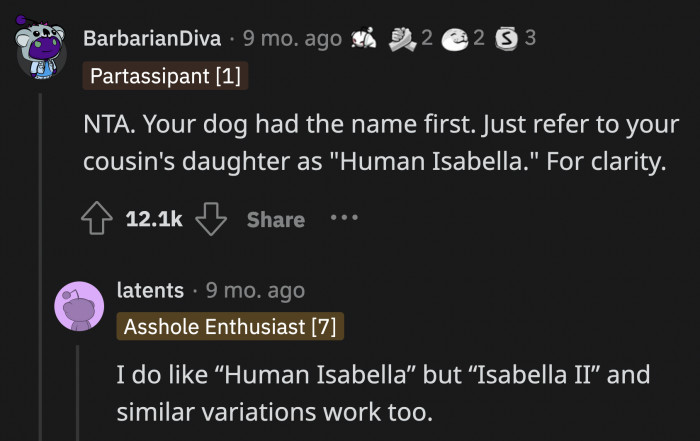Visit the BarbarianDiva username profile link
700x441 pixels.
(x=152, y=39)
